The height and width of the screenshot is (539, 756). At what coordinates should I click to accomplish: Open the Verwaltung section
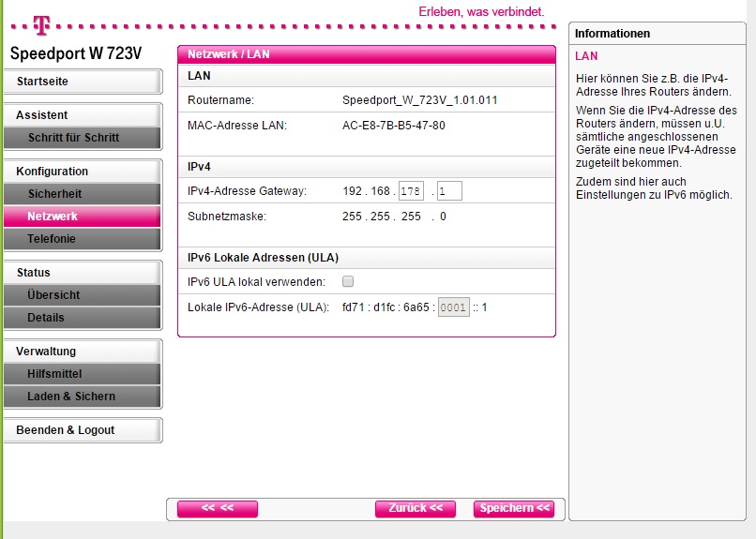pyautogui.click(x=82, y=352)
